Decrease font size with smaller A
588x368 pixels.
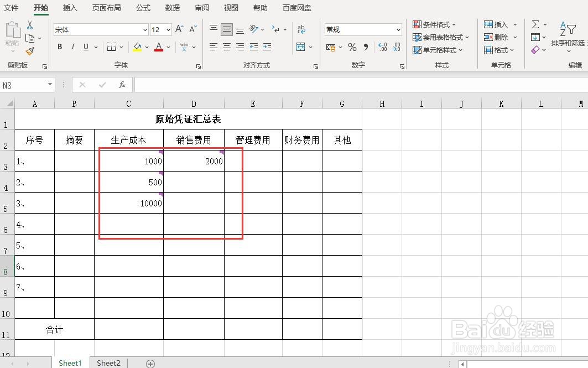tap(193, 29)
